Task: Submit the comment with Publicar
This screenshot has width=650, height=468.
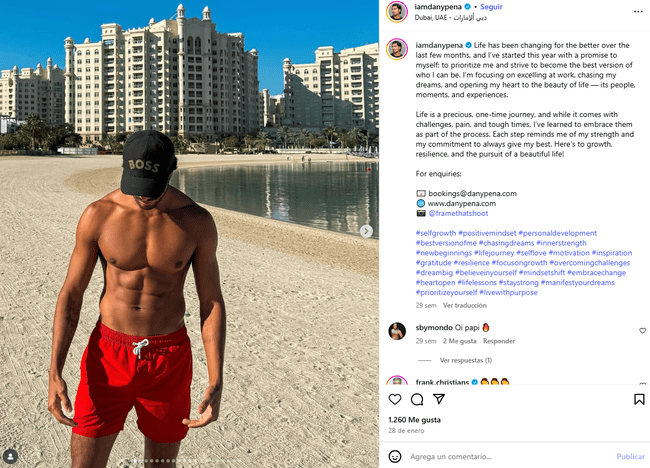Action: point(630,456)
